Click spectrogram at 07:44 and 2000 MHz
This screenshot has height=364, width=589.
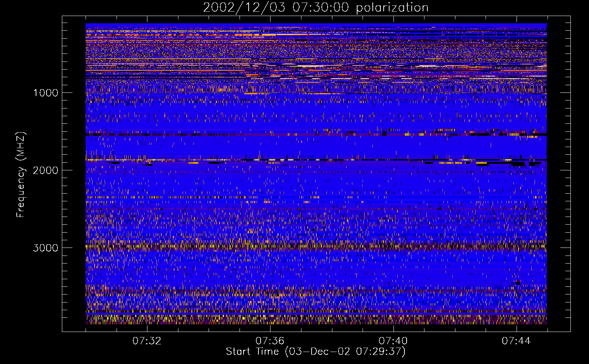(516, 170)
